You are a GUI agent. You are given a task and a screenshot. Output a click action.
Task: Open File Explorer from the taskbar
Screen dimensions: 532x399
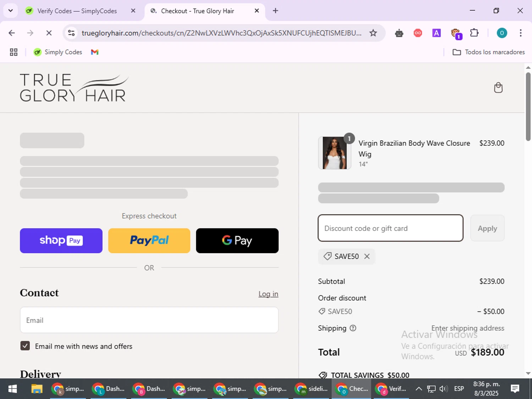coord(37,389)
